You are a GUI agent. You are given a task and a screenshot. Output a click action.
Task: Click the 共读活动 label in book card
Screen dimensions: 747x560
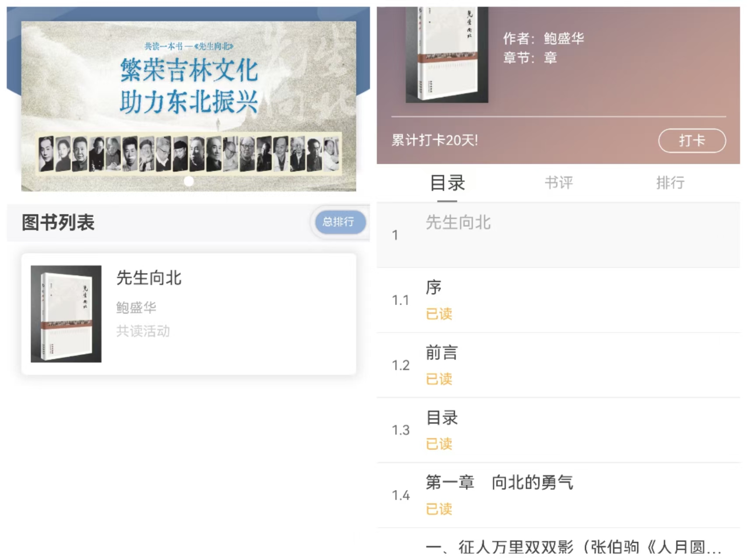(143, 331)
